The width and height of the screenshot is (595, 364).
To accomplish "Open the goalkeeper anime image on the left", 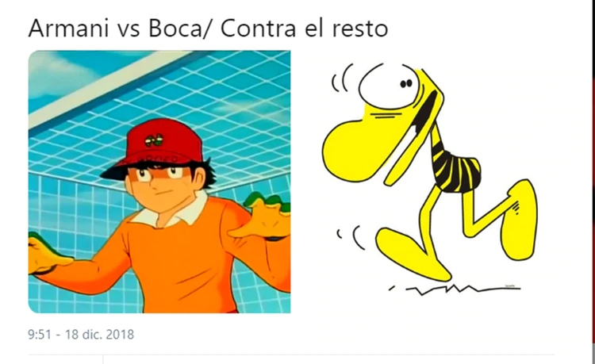I will click(x=159, y=182).
